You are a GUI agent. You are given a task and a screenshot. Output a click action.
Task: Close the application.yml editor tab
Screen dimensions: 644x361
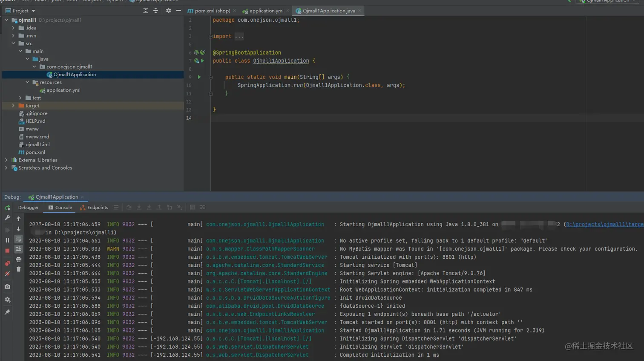pos(288,11)
